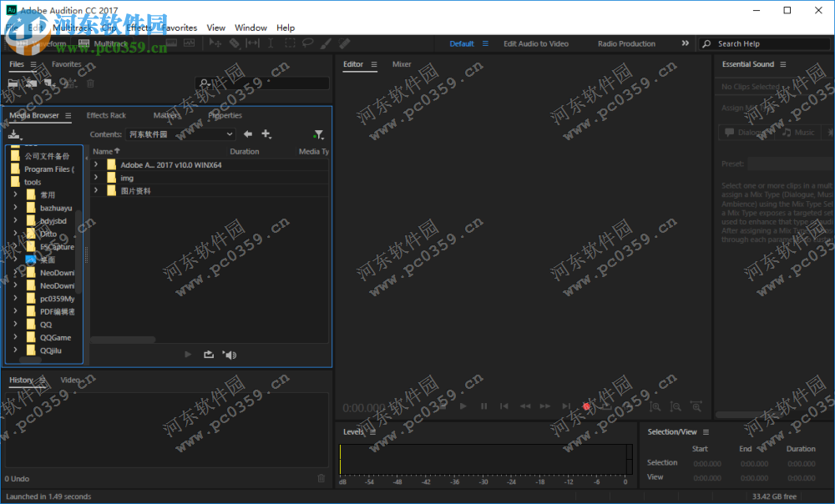The width and height of the screenshot is (835, 504).
Task: Open the Window menu
Action: click(250, 27)
